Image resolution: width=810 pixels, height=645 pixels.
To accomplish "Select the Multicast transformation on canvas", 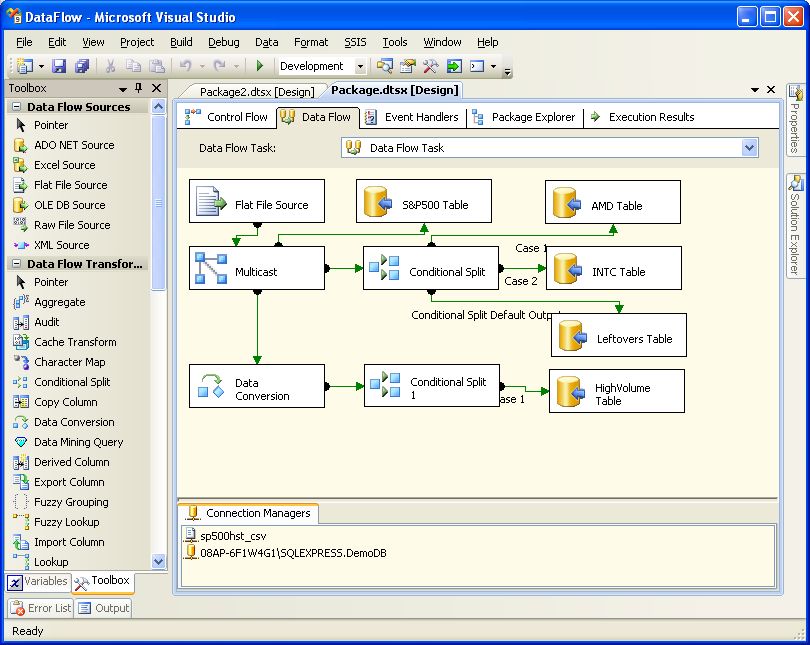I will 257,268.
